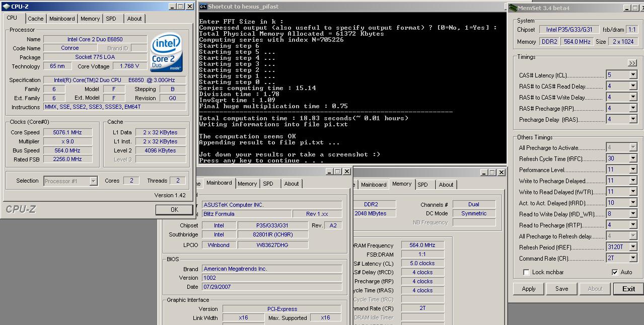Open the RAS# to CAS# Read Delay dropdown
Screen dimensions: 644x325
click(633, 86)
